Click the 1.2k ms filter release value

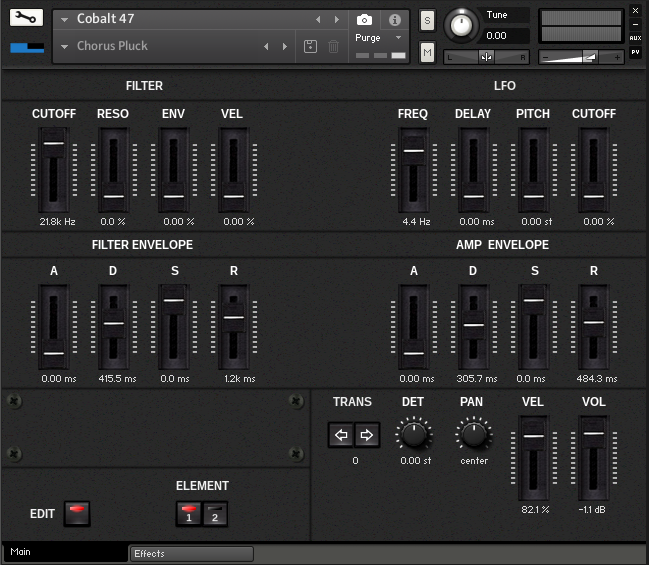point(240,379)
